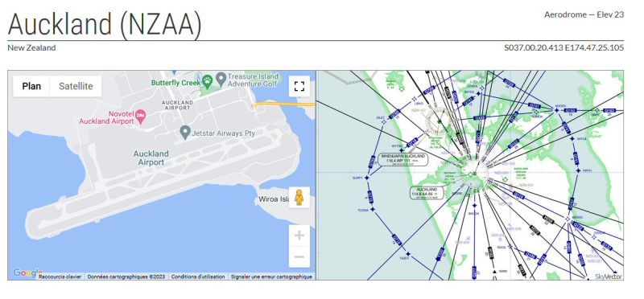
Task: Click the AUCKLAND AIRPORT uppercase label
Action: click(177, 105)
